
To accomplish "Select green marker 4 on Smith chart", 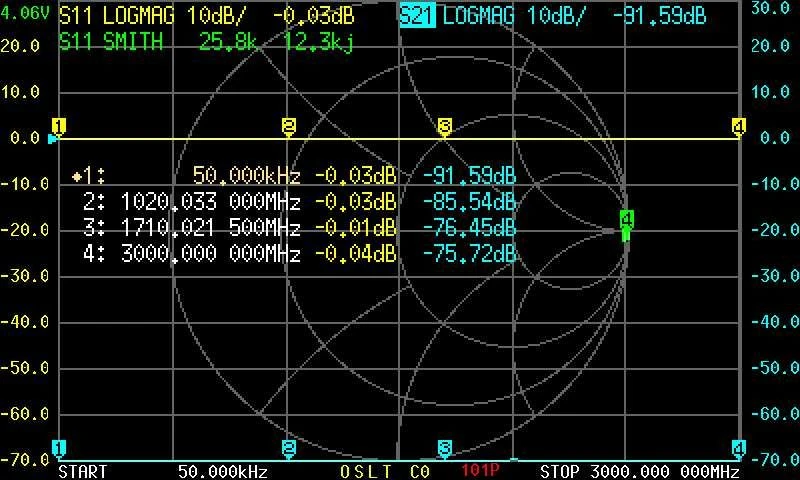I will (626, 223).
